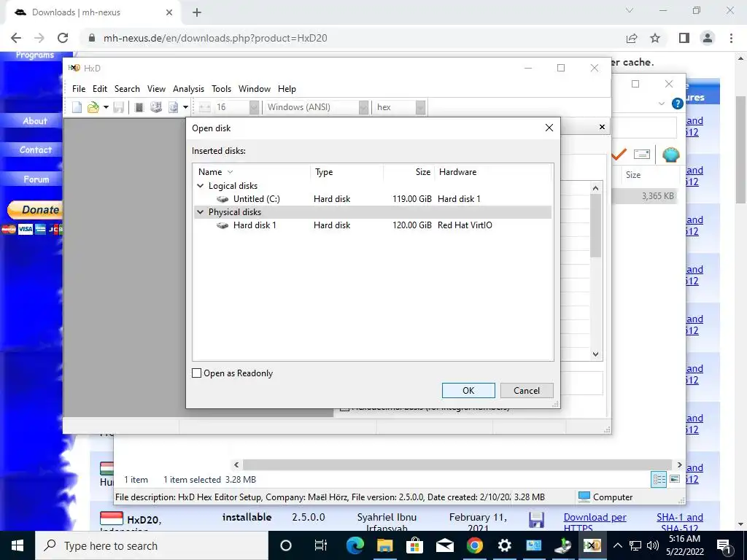Open the dropdown arrow beside Open file icon
The image size is (747, 560).
coord(106,107)
